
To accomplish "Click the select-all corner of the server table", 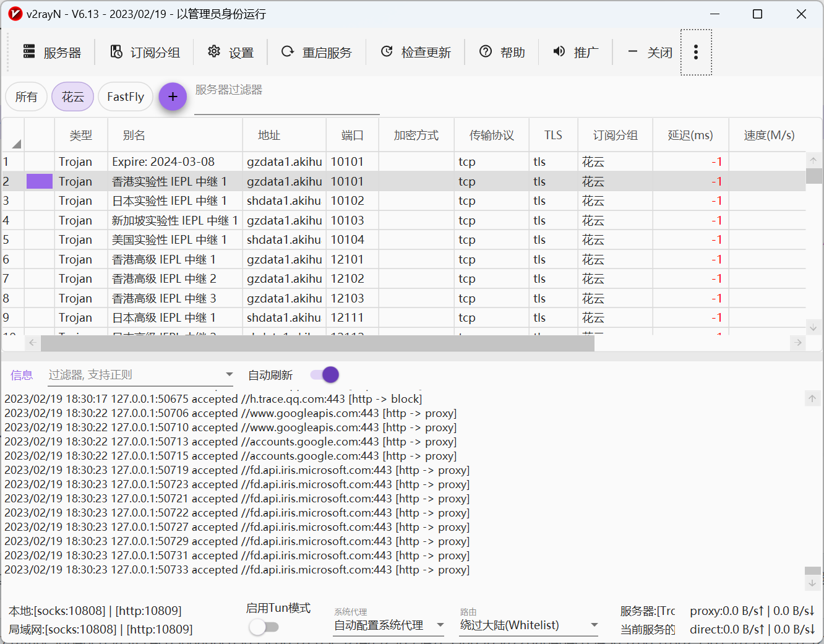I will [13, 135].
